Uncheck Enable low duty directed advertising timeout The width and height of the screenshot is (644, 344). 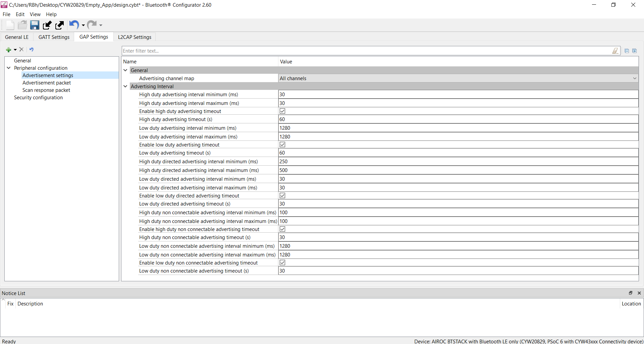[x=282, y=195]
